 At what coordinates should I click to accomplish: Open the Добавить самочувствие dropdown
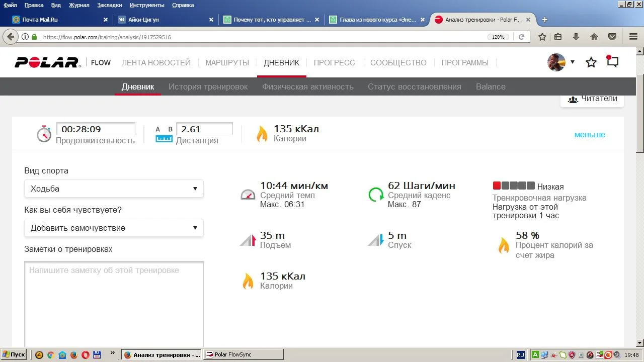click(114, 228)
